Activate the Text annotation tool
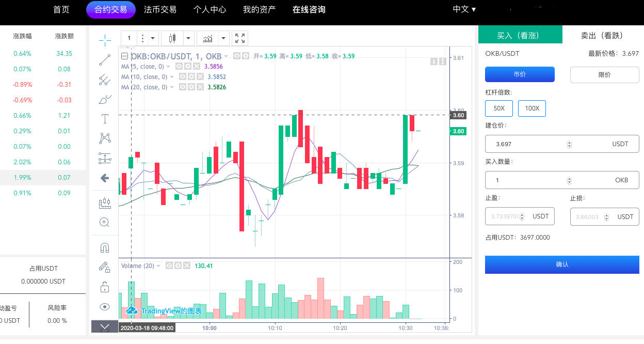 105,119
